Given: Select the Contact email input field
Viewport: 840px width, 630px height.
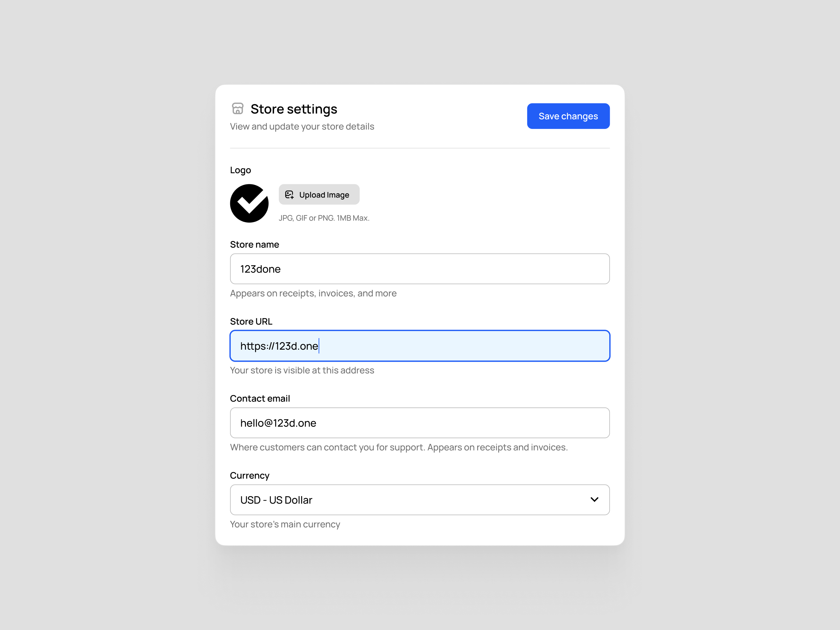Looking at the screenshot, I should (x=420, y=423).
